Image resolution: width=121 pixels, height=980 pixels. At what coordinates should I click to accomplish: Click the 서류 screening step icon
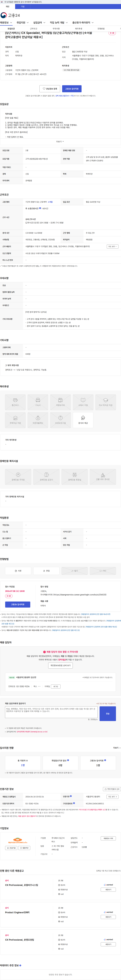18,571
